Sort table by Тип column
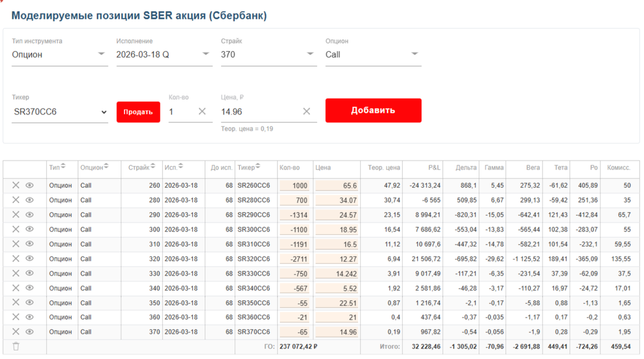The image size is (644, 359). coord(63,167)
